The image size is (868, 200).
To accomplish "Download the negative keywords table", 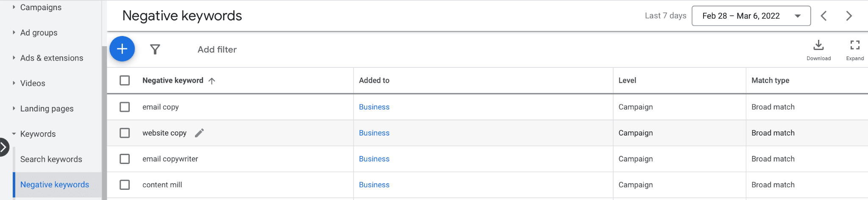I will pyautogui.click(x=818, y=50).
